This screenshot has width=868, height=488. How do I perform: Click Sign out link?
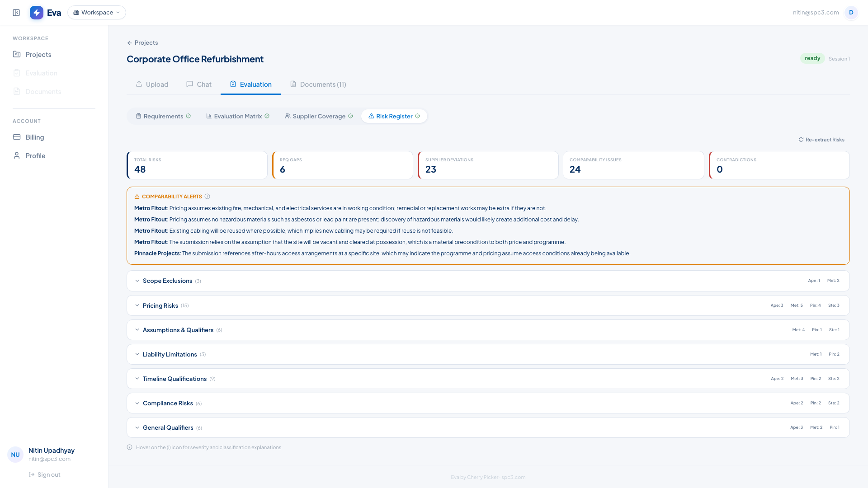click(x=44, y=474)
